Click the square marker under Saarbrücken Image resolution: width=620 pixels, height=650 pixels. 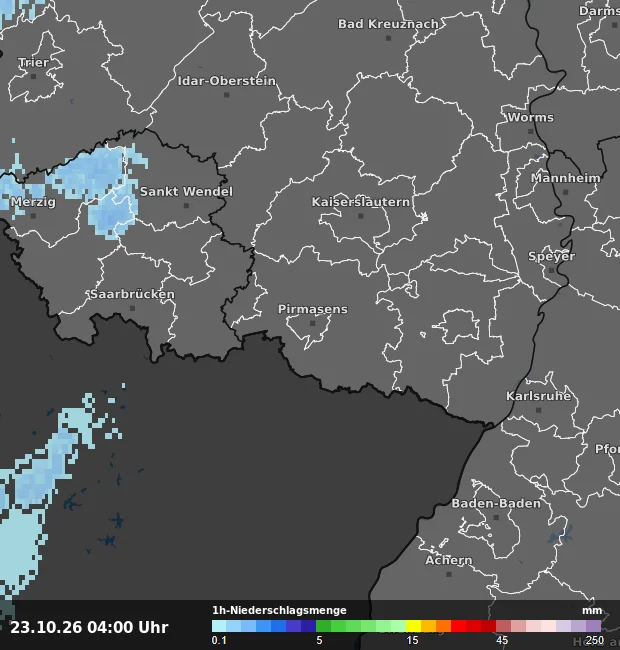point(133,308)
